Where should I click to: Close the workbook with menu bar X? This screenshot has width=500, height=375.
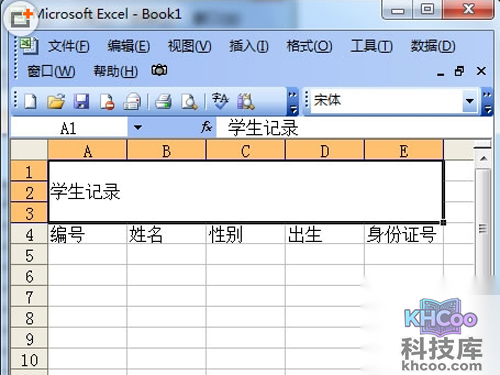(x=481, y=71)
